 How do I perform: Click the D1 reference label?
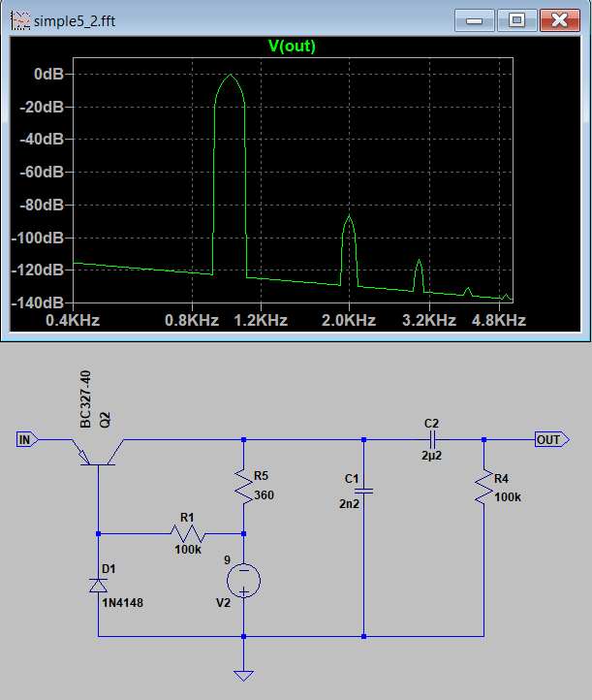[x=109, y=569]
